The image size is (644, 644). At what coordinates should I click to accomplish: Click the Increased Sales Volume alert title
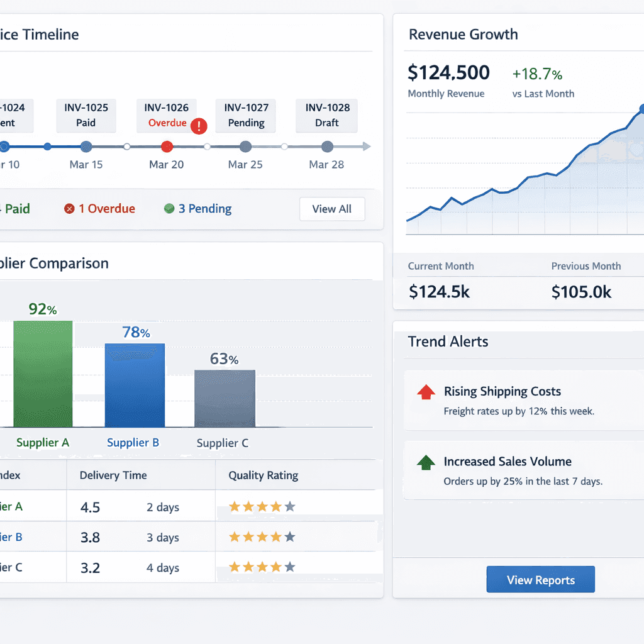tap(508, 462)
